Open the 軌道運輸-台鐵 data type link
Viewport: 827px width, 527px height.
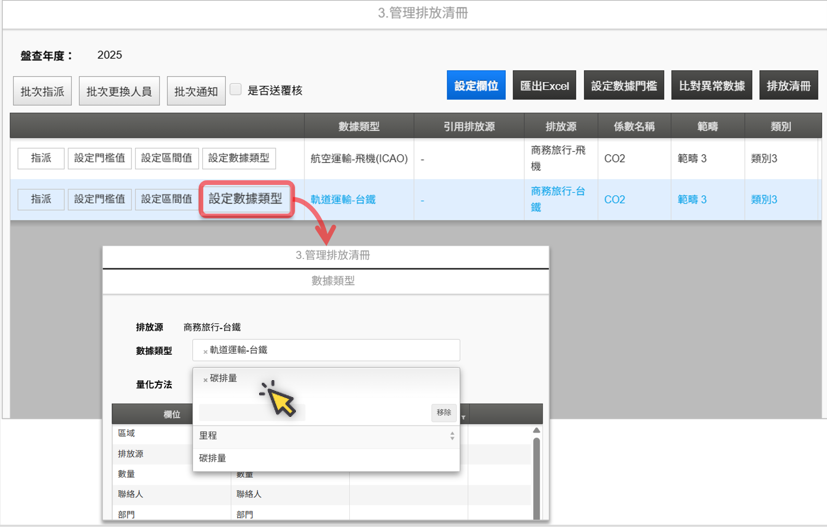343,200
